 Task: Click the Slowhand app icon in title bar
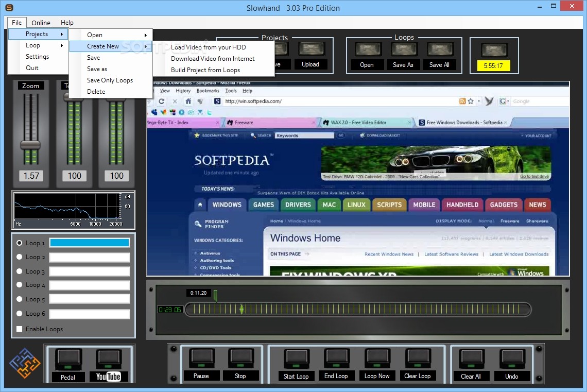point(9,8)
